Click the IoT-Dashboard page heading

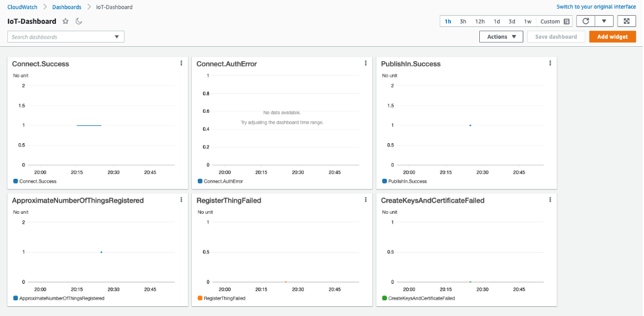pyautogui.click(x=32, y=21)
